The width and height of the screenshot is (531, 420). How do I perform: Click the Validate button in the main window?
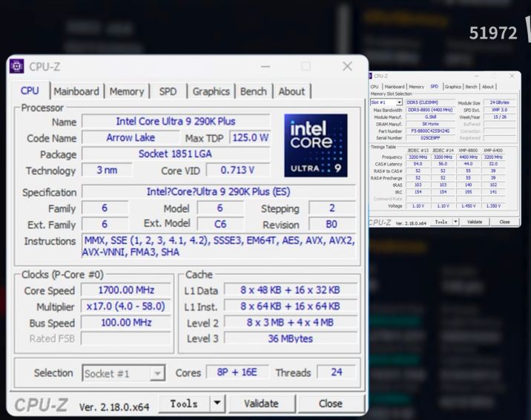coord(262,404)
